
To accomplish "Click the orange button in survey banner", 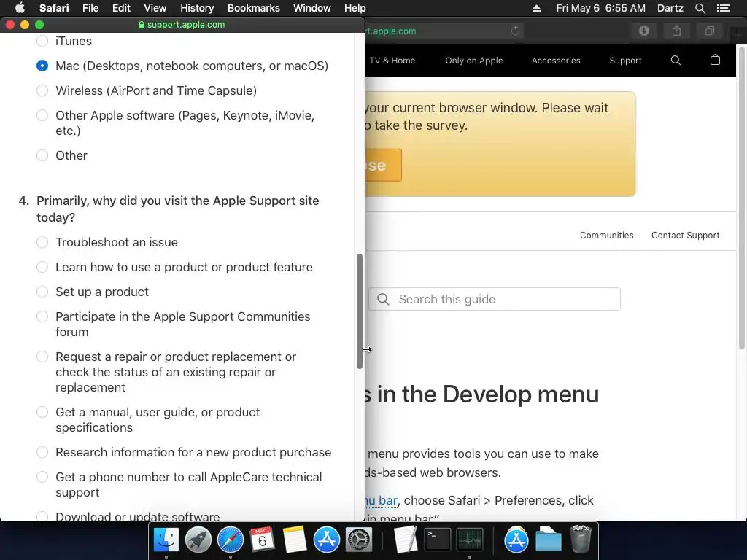I will click(384, 166).
